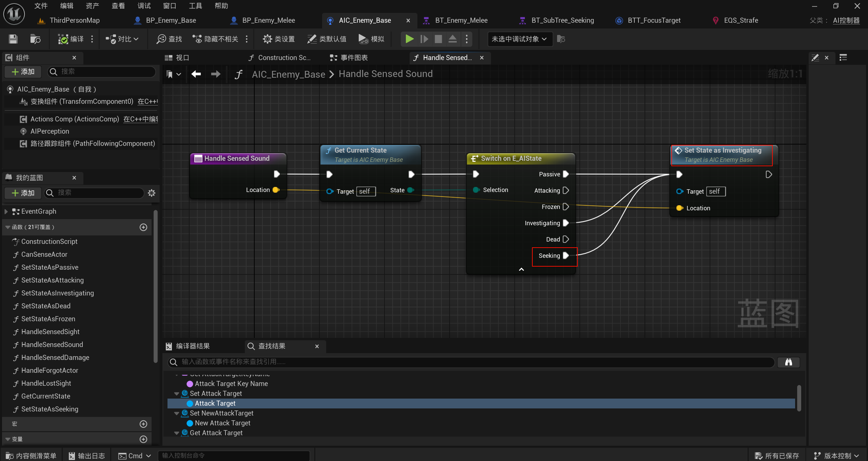Viewport: 868px width, 461px height.
Task: Expand the EventGraph tree item
Action: (6, 211)
